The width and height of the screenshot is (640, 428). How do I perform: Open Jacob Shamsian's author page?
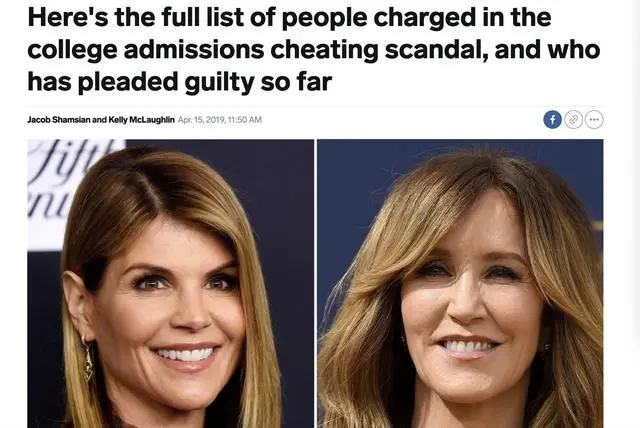(x=59, y=120)
